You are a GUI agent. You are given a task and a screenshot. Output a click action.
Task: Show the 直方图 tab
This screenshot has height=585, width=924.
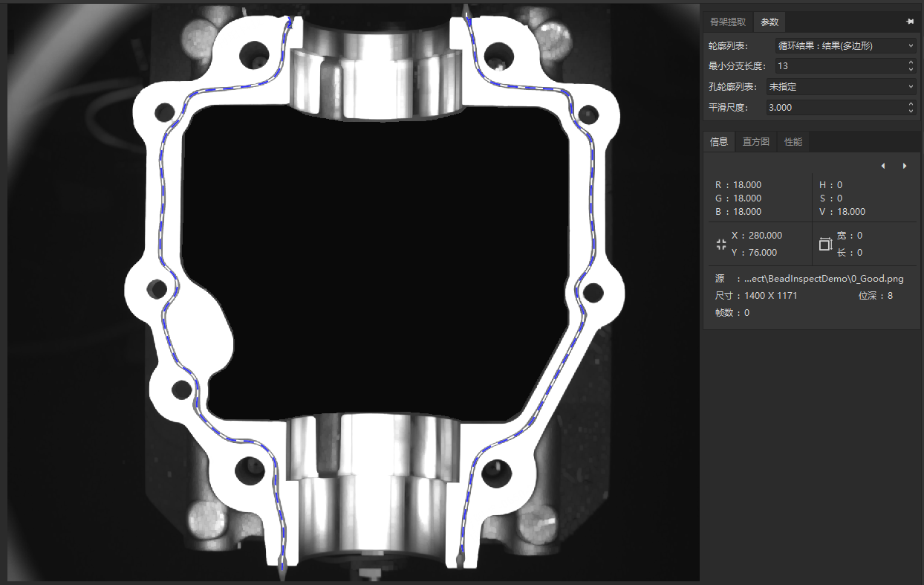755,142
